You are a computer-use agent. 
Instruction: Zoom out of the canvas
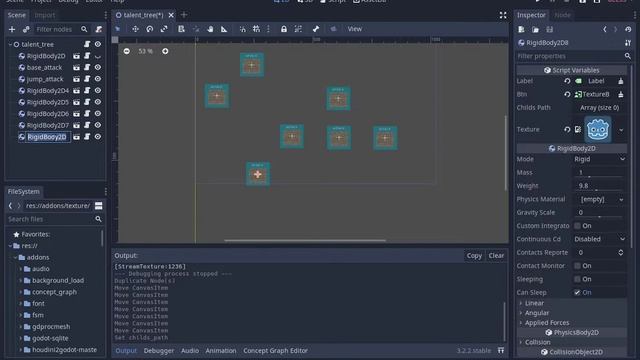point(127,51)
